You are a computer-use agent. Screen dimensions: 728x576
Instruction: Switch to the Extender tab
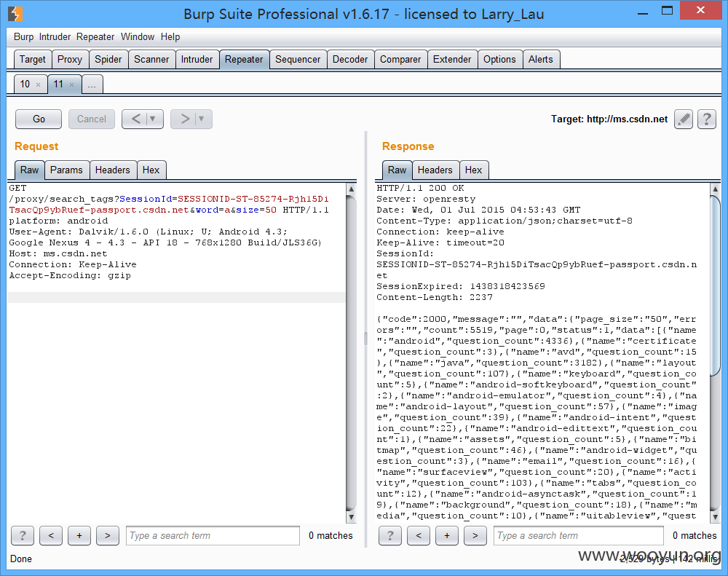pyautogui.click(x=452, y=60)
